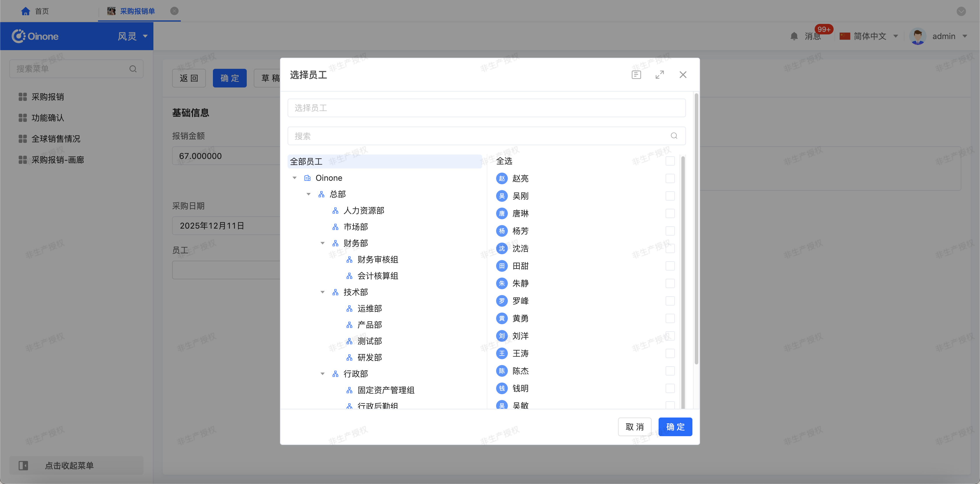Collapse the 技术部 tree node

[x=323, y=292]
